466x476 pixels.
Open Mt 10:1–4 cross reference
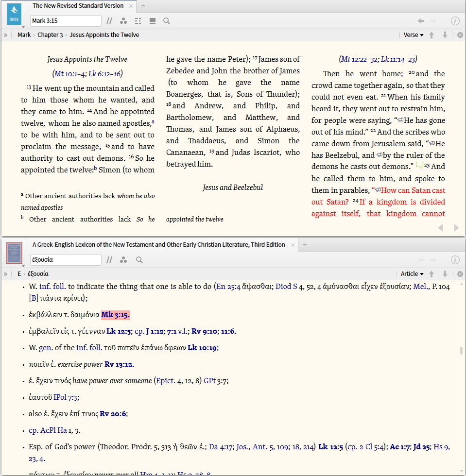coord(70,74)
